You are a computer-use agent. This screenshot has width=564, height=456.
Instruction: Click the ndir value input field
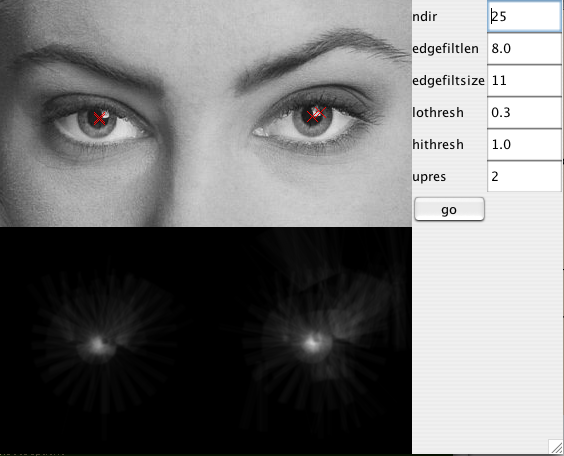tap(524, 17)
